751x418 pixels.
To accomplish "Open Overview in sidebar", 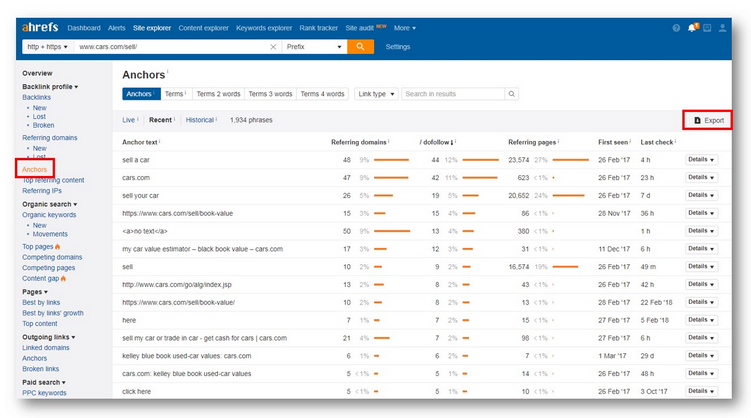I will pyautogui.click(x=37, y=73).
